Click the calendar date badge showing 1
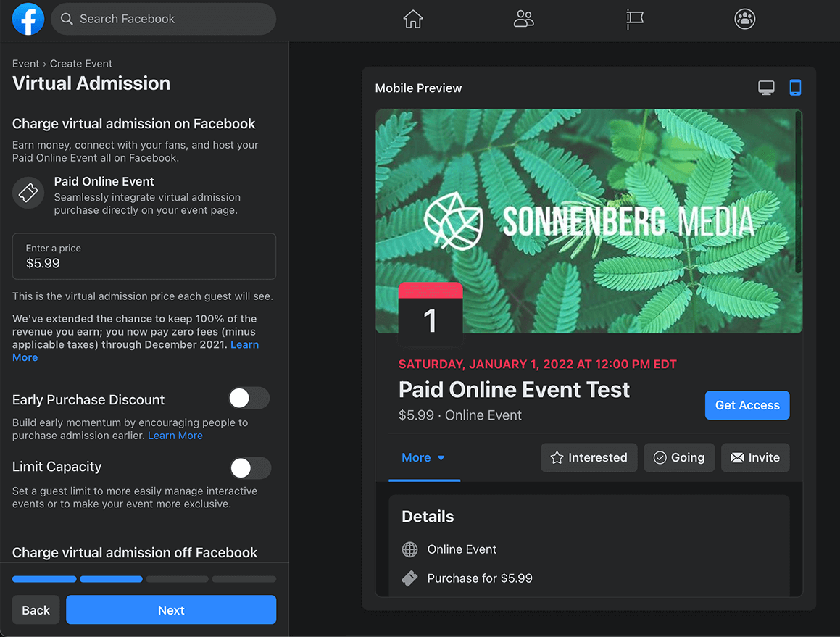This screenshot has height=637, width=840. pyautogui.click(x=431, y=314)
